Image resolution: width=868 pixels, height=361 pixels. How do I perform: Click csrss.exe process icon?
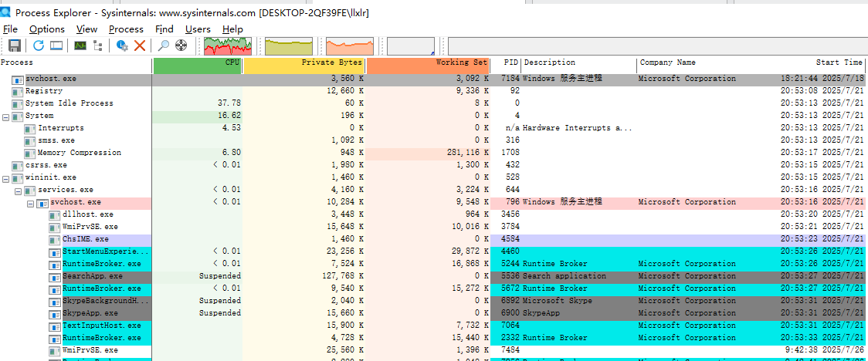pyautogui.click(x=18, y=165)
